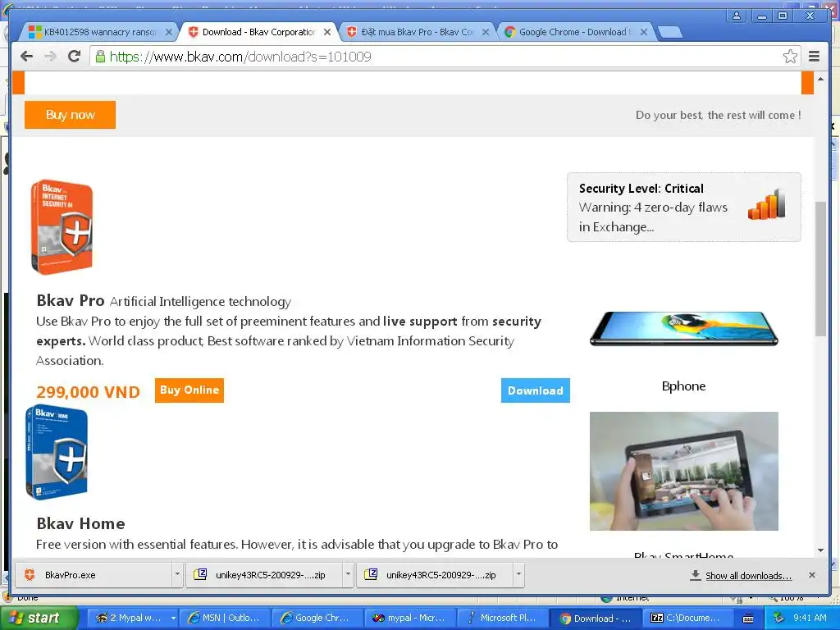Click the Bphone phone image
This screenshot has height=630, width=840.
coord(683,328)
